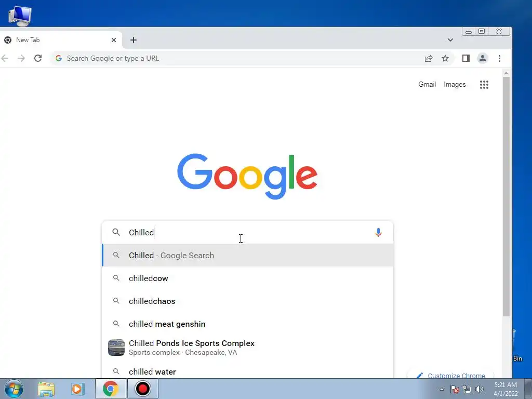This screenshot has height=399, width=532.
Task: Pick the 'chilled water' suggestion
Action: click(x=248, y=371)
